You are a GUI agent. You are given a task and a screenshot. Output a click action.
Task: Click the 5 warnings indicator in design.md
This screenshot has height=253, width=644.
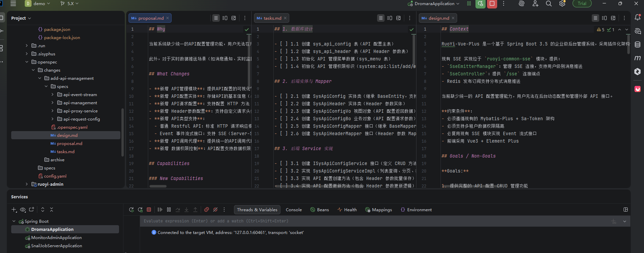point(601,30)
